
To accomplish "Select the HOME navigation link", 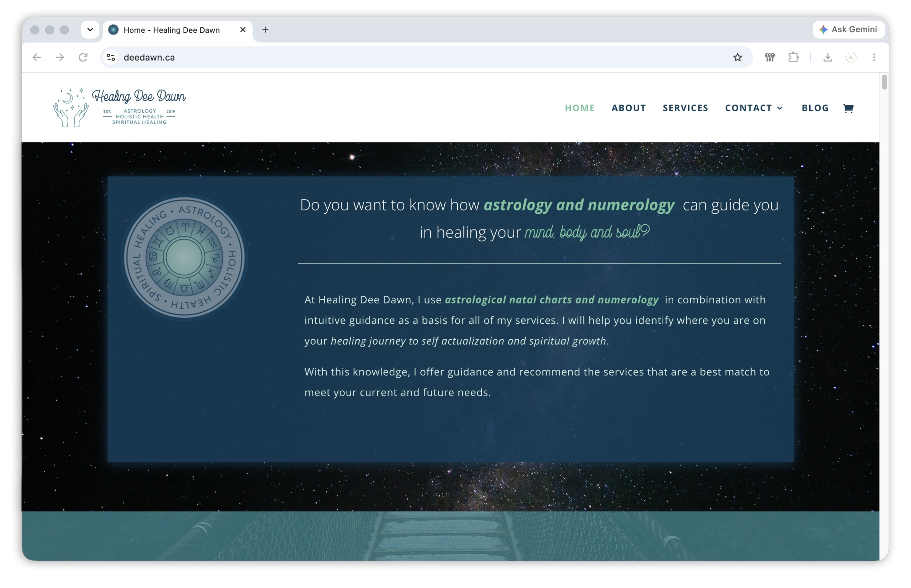I will click(x=579, y=108).
